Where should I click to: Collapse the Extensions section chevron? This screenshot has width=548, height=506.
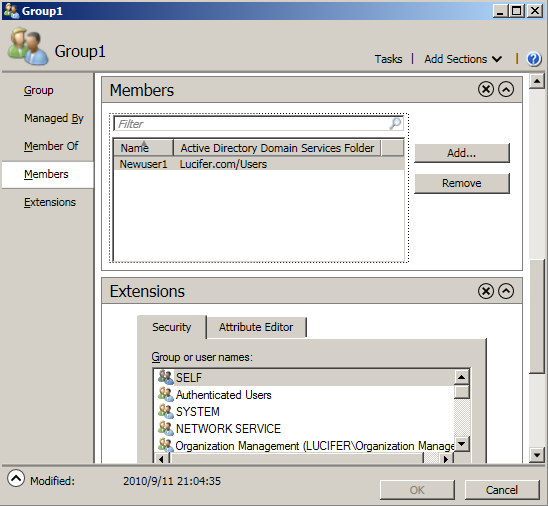coord(506,291)
